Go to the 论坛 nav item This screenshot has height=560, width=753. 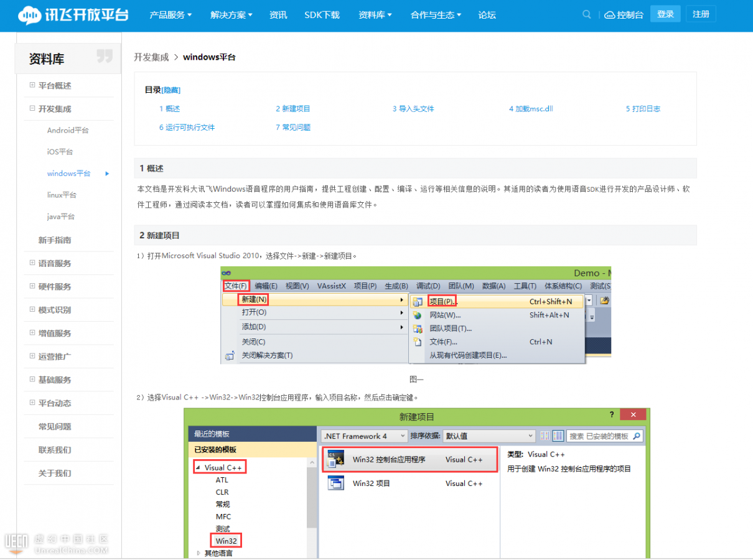tap(487, 15)
